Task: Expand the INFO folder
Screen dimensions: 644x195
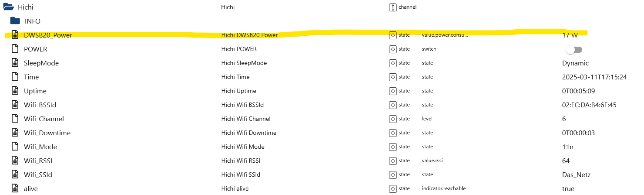Action: 15,21
